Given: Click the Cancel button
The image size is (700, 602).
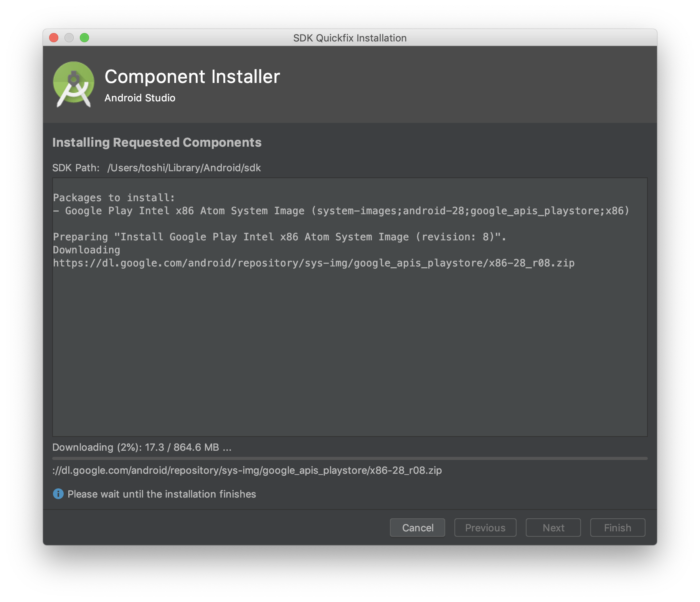Looking at the screenshot, I should [x=417, y=528].
